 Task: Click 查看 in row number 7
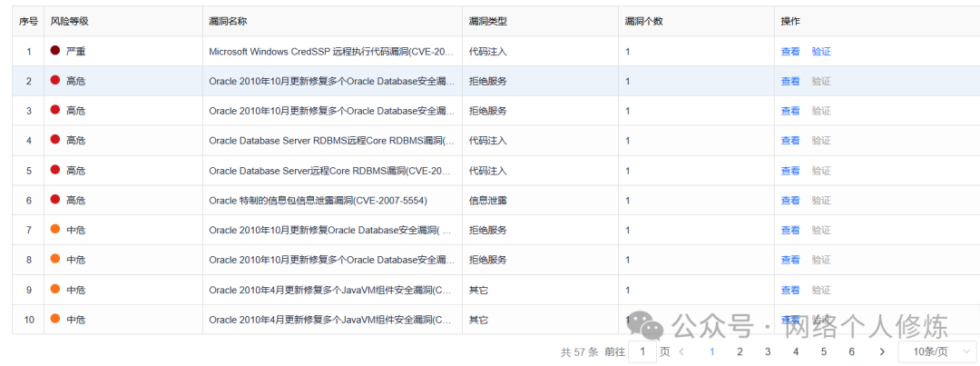(x=790, y=231)
